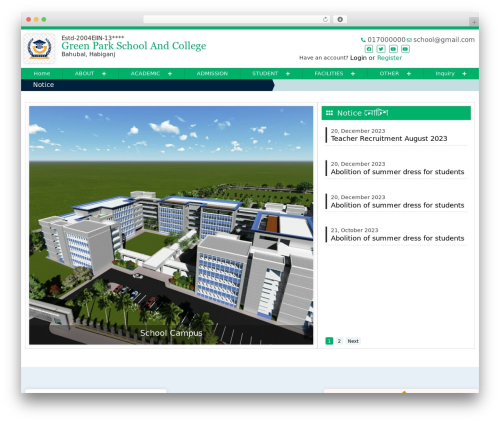This screenshot has width=500, height=423.
Task: Click the phone icon beside 017000000
Action: (x=363, y=40)
